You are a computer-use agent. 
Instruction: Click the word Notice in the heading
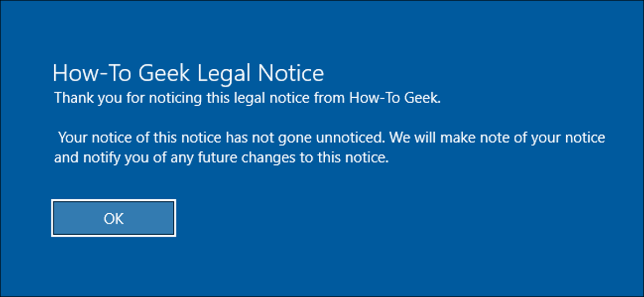(290, 73)
